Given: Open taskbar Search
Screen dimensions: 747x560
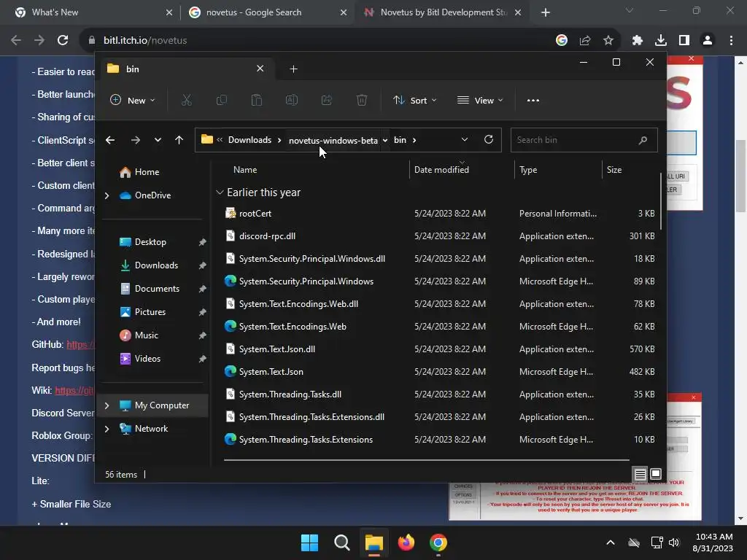Looking at the screenshot, I should 341,542.
